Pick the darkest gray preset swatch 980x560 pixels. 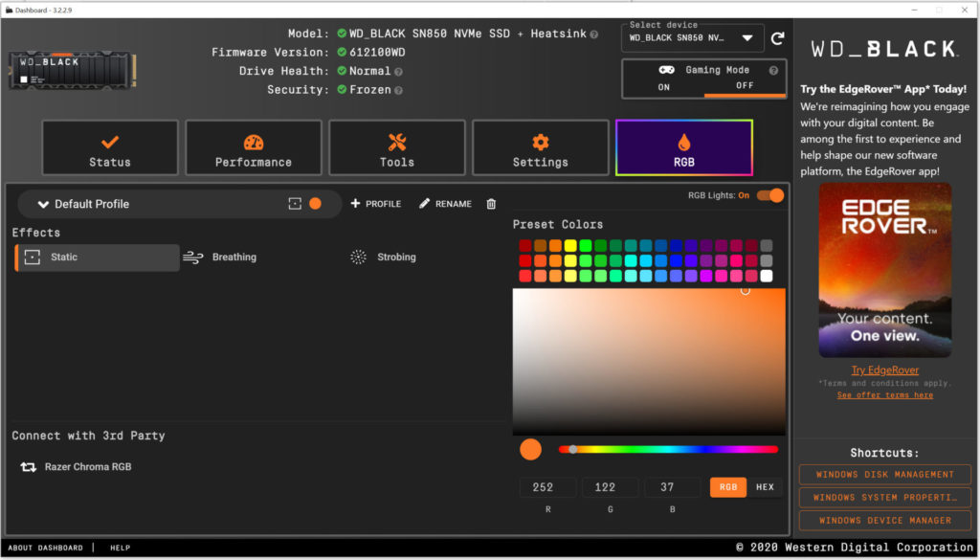click(767, 246)
